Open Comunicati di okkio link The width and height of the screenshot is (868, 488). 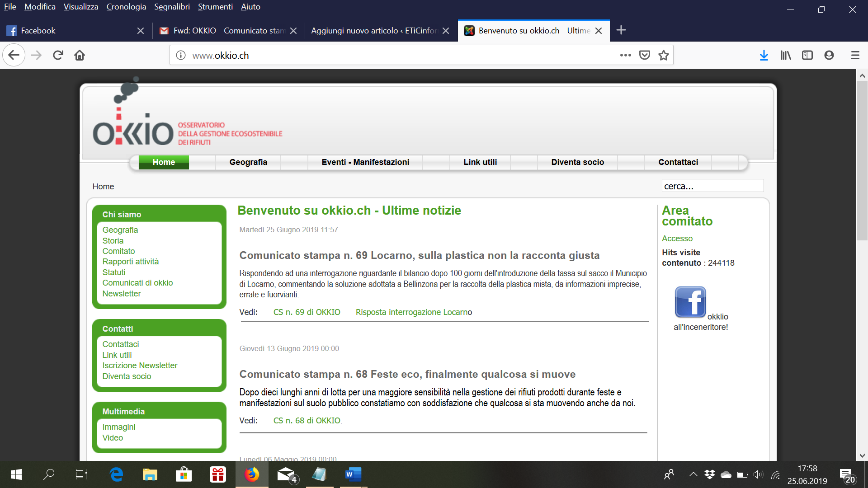[137, 283]
